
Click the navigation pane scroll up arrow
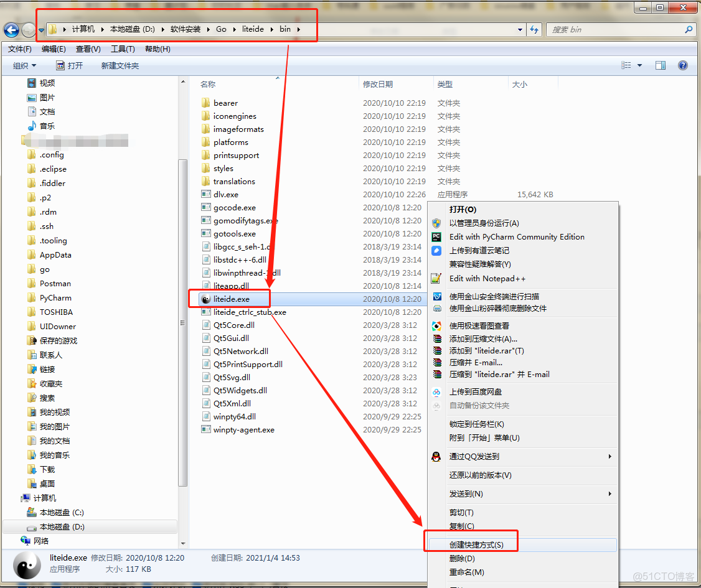pos(183,82)
